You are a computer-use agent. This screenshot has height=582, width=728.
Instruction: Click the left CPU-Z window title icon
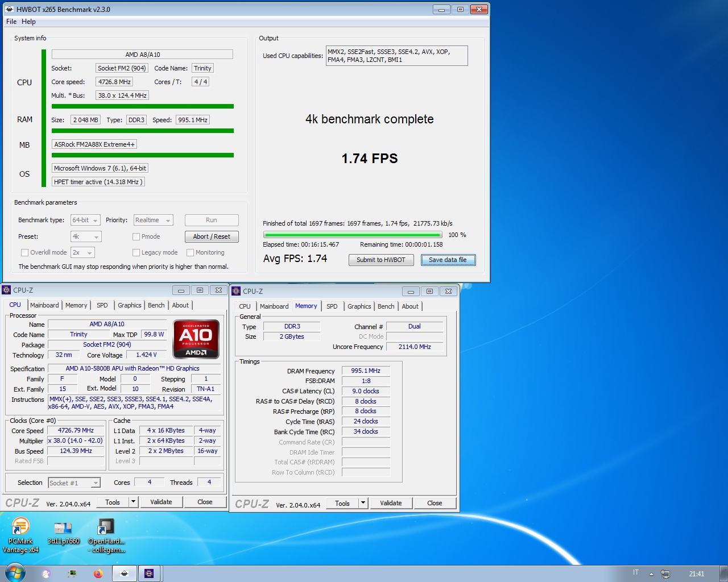(x=7, y=290)
